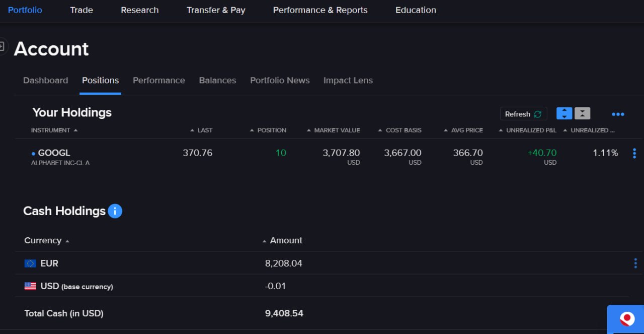
Task: Click unrealized P&L +40.70
Action: [x=542, y=153]
